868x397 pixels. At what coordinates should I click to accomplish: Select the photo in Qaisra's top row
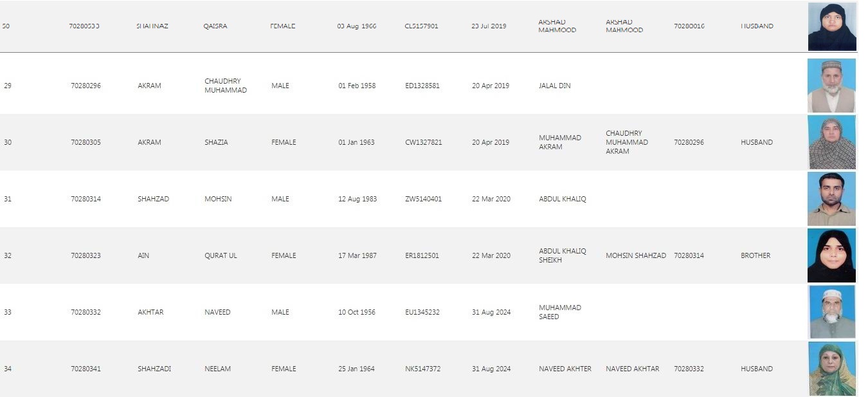coord(832,26)
